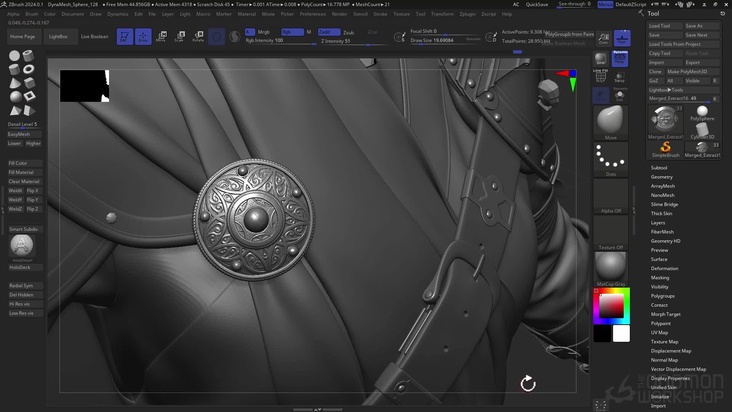
Task: Toggle the Zsub mode
Action: point(348,33)
